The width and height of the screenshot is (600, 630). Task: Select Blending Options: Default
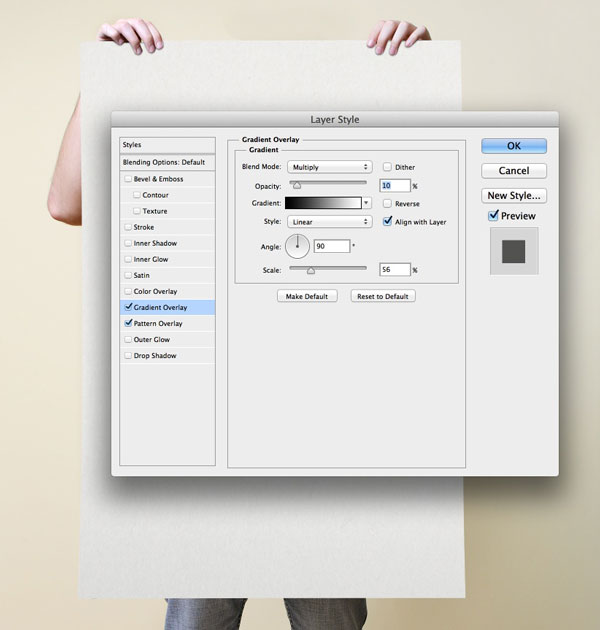coord(167,162)
